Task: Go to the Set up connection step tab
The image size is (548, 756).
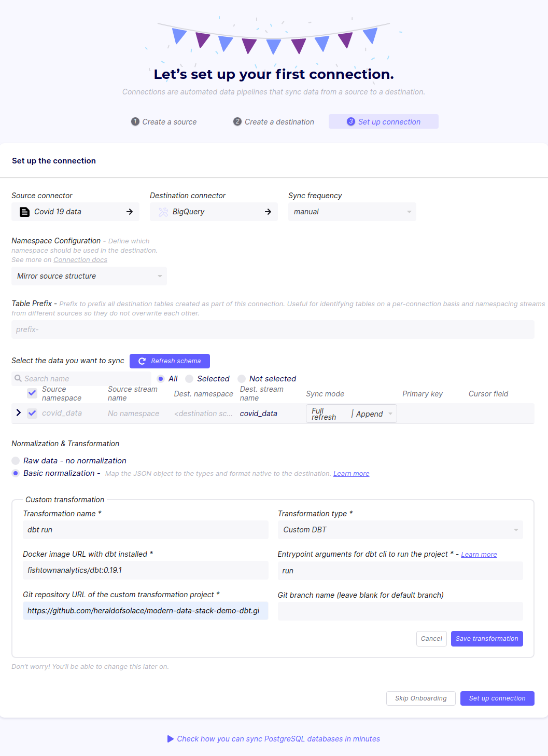Action: [383, 121]
